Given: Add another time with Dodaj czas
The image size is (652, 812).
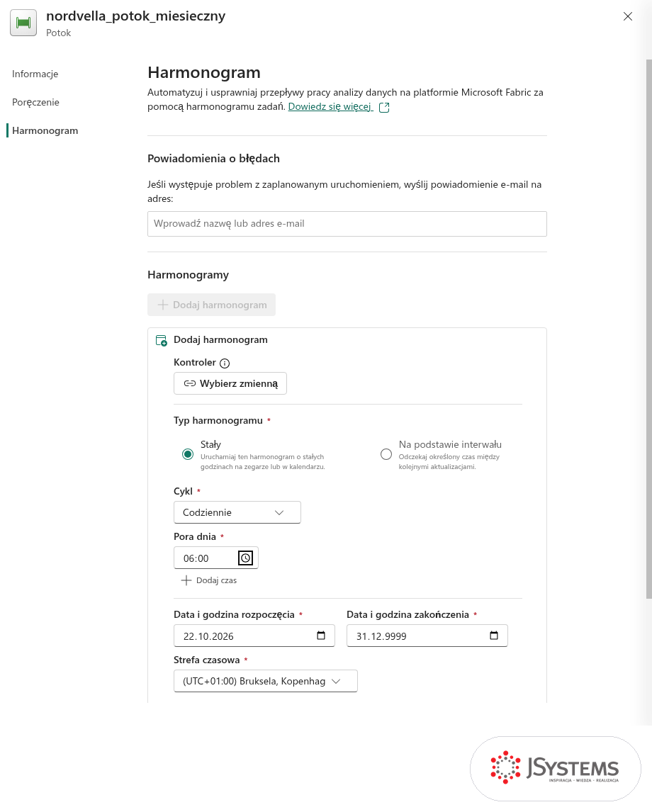Looking at the screenshot, I should (209, 580).
